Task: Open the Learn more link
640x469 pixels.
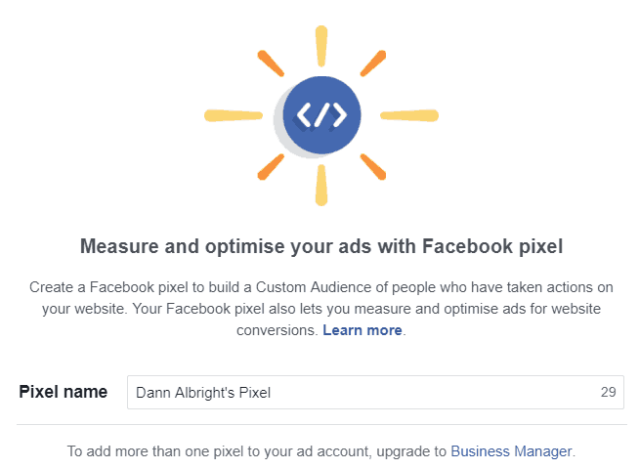Action: 362,330
